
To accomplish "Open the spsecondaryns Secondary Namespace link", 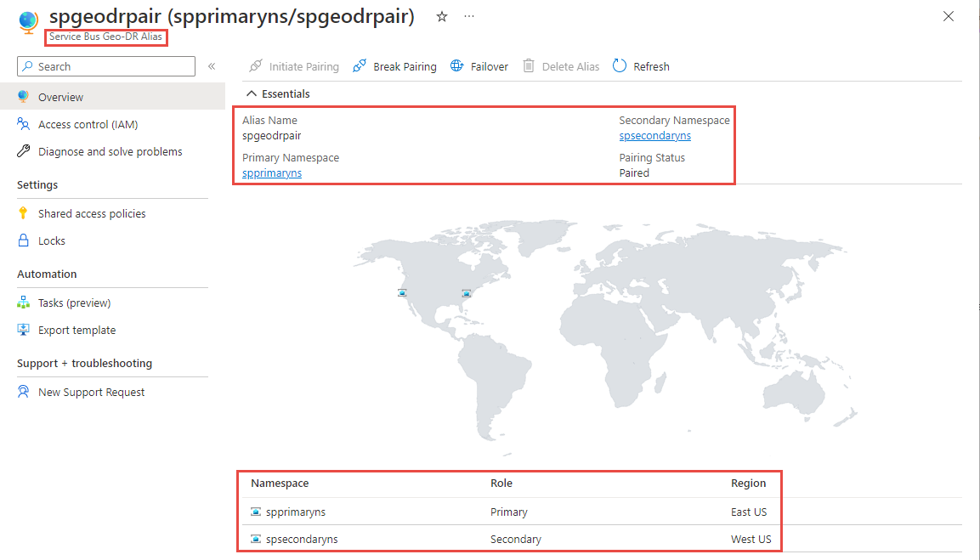I will tap(654, 135).
